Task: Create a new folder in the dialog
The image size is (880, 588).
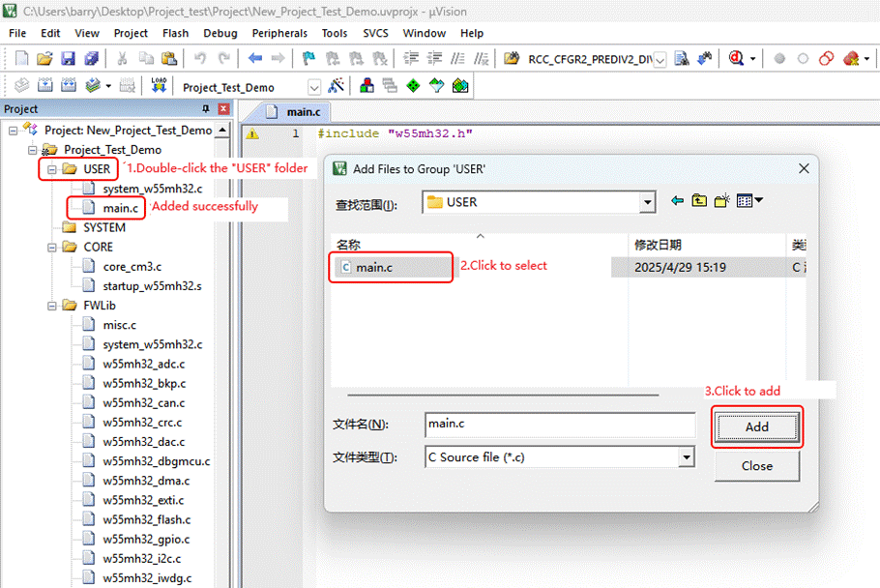Action: (x=722, y=201)
